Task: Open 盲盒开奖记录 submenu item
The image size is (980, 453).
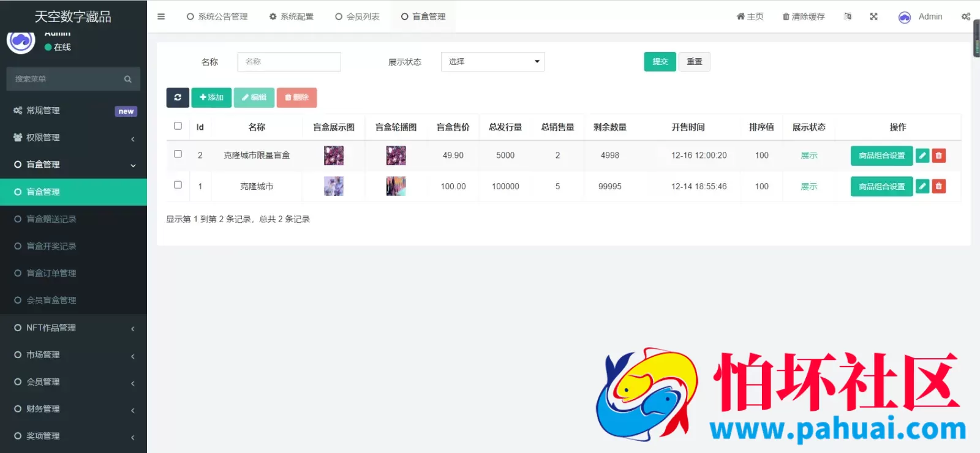Action: 73,246
